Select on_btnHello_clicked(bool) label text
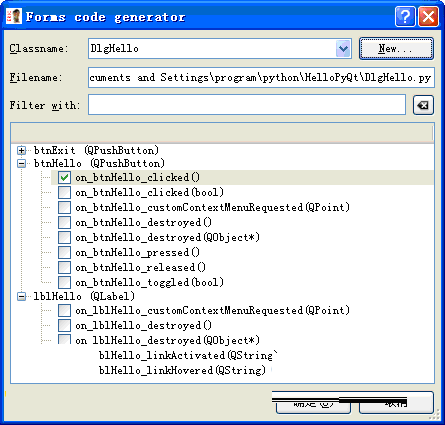Viewport: 445px width, 425px height. 149,192
